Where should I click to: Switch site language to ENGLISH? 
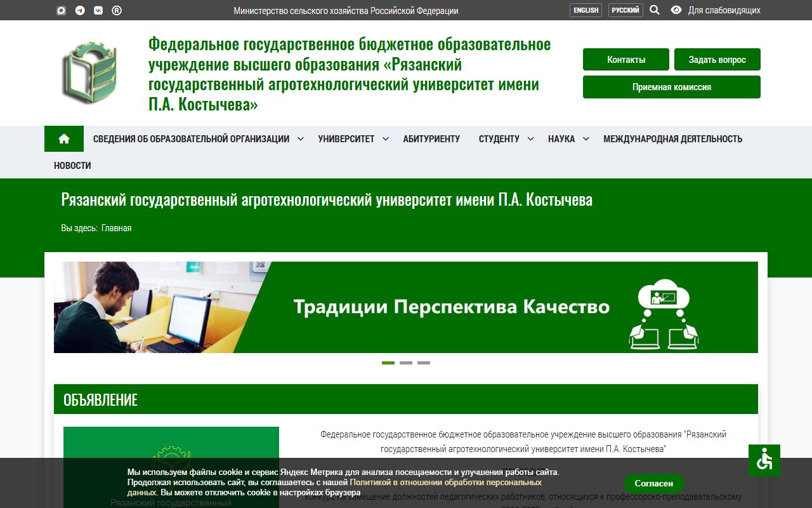[x=586, y=10]
